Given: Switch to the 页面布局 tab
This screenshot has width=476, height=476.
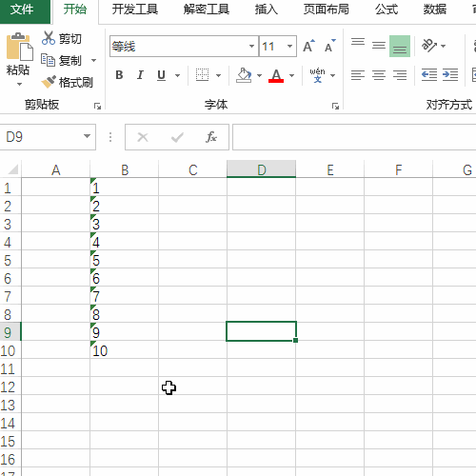Looking at the screenshot, I should tap(326, 10).
